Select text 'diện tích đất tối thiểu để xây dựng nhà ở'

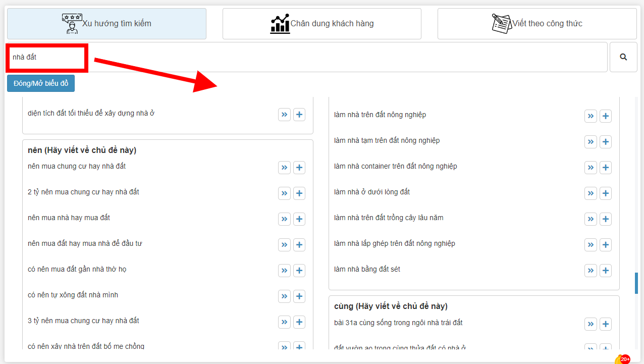click(x=91, y=113)
